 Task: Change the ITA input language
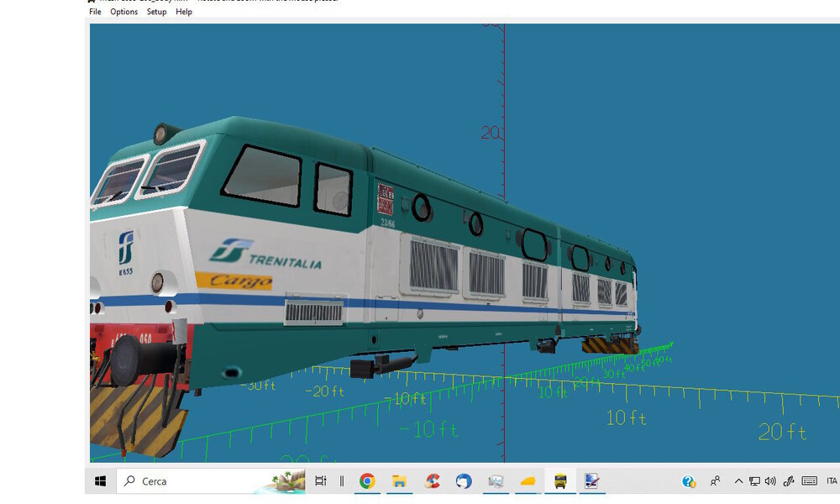pos(832,481)
